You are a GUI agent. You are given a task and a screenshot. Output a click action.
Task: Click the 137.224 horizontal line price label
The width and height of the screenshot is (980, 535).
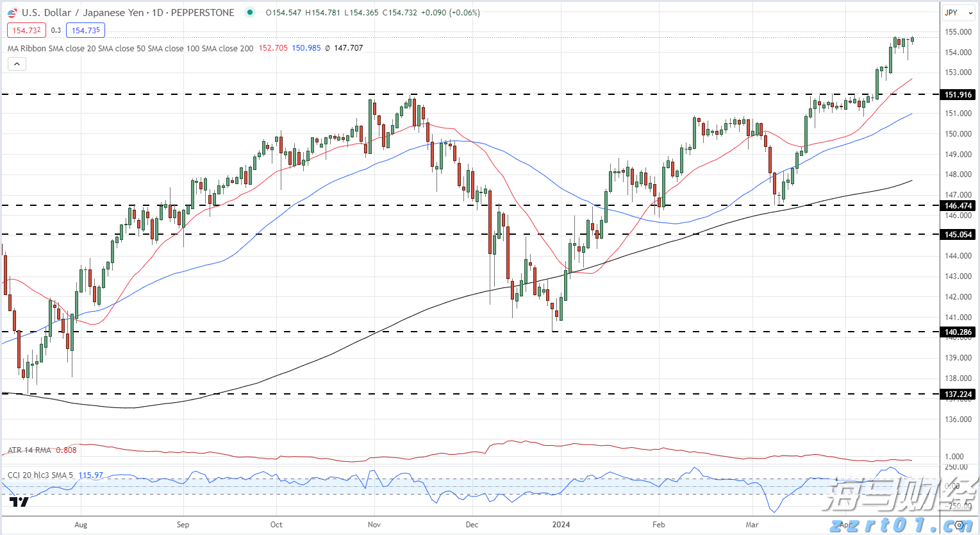pos(958,395)
